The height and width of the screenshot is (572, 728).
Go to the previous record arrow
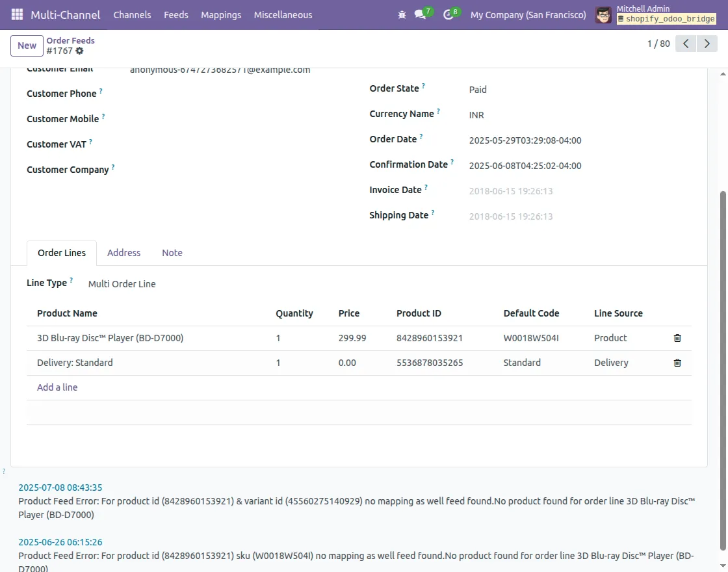(686, 44)
